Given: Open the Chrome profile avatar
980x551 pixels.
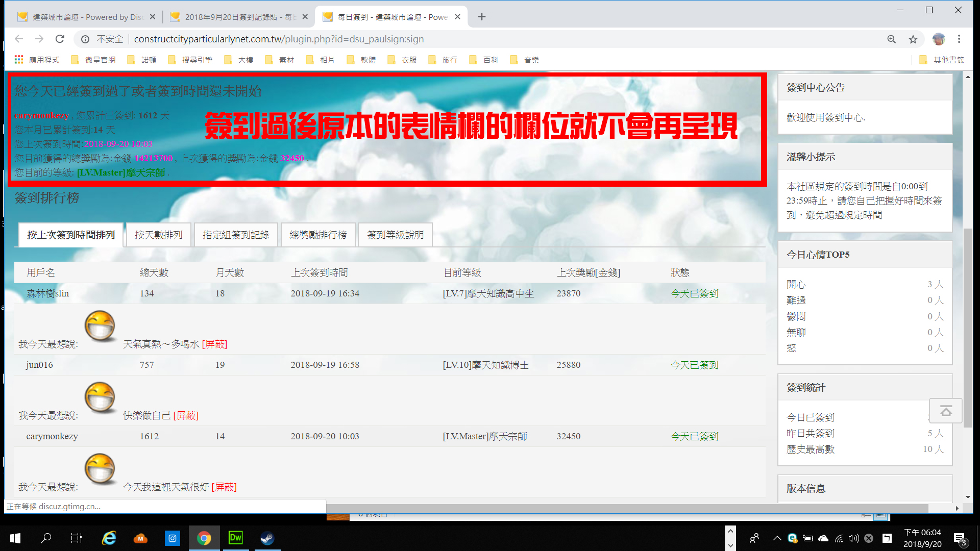Looking at the screenshot, I should [938, 39].
